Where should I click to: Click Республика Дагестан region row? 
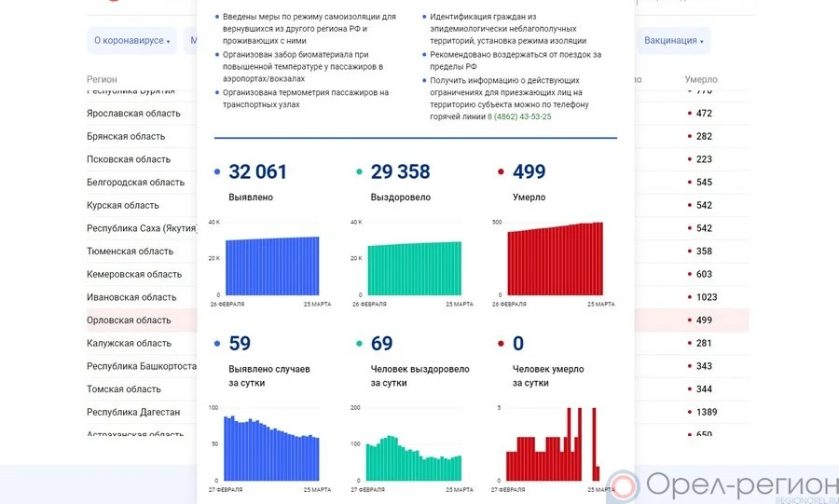click(x=133, y=412)
